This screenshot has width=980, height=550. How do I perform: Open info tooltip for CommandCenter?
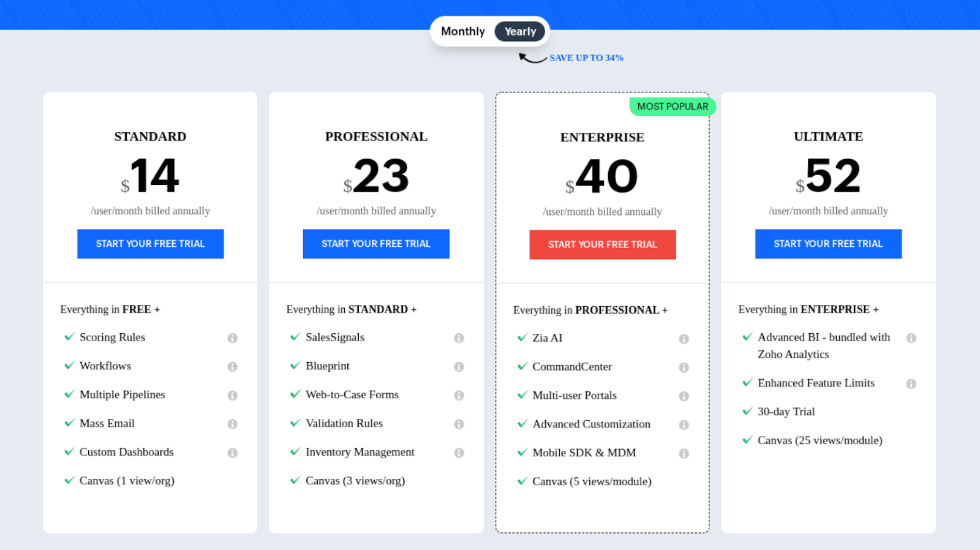(684, 367)
